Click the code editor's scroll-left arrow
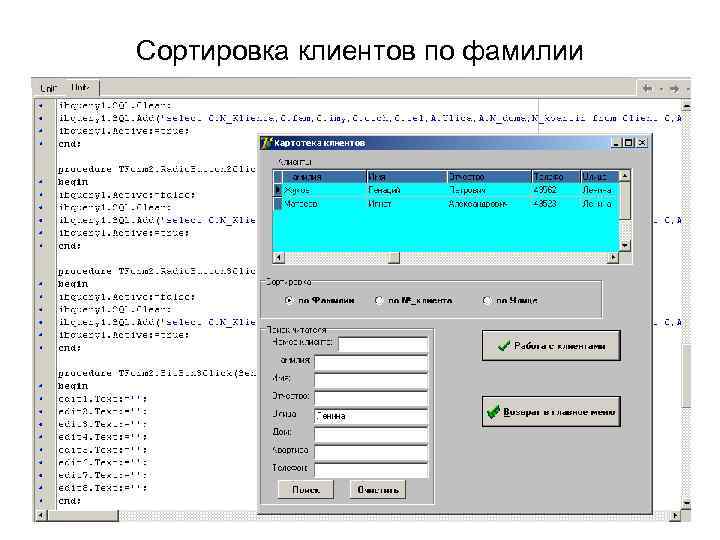 point(40,515)
